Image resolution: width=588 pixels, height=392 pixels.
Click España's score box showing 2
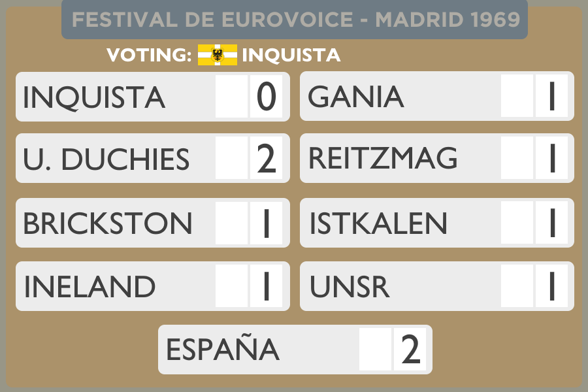(410, 350)
